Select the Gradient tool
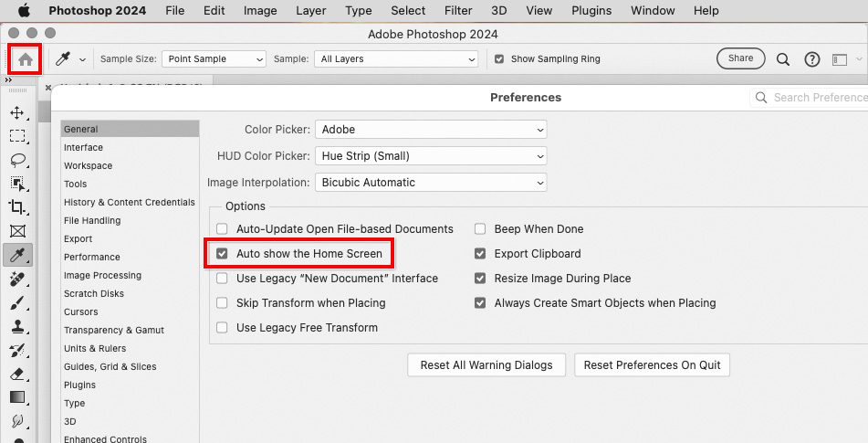This screenshot has height=443, width=868. click(17, 397)
